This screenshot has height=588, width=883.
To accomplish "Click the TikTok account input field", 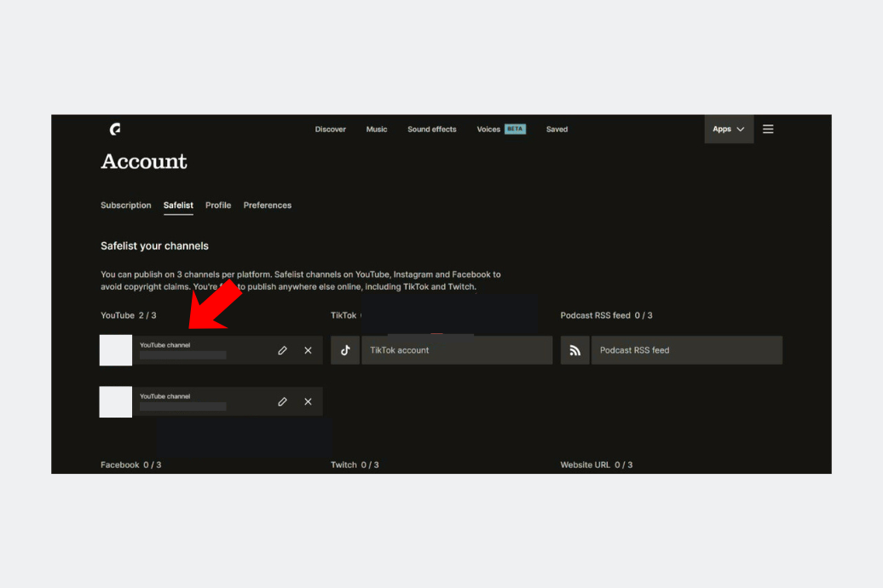I will point(457,350).
